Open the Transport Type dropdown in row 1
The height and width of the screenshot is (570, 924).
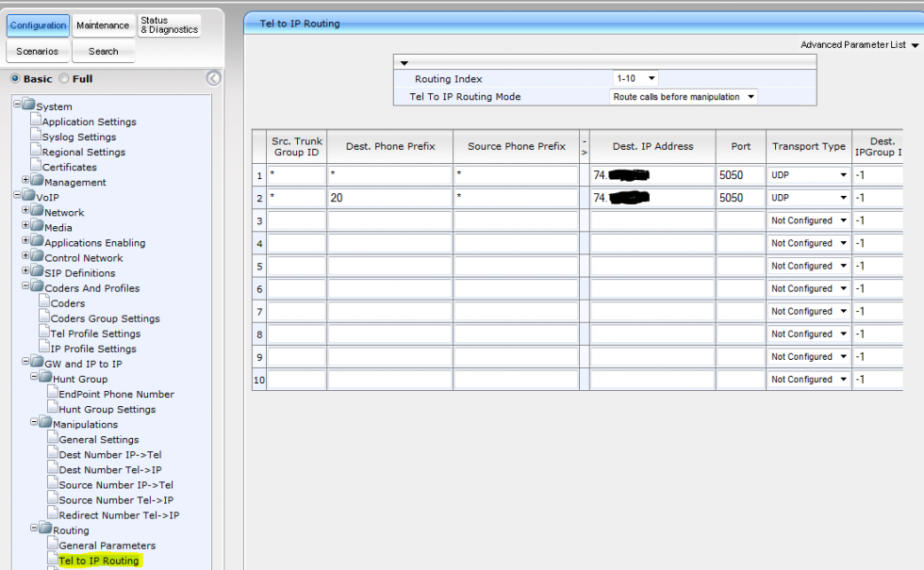808,175
